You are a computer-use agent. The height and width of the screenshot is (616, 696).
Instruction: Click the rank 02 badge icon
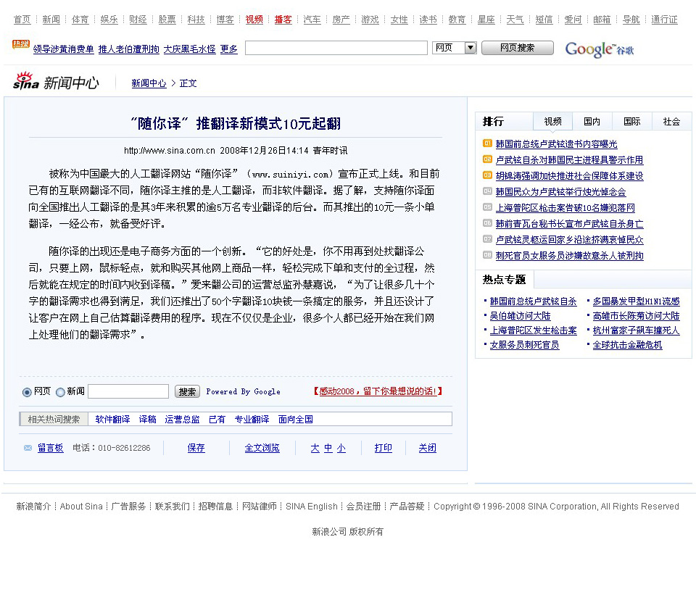click(487, 159)
